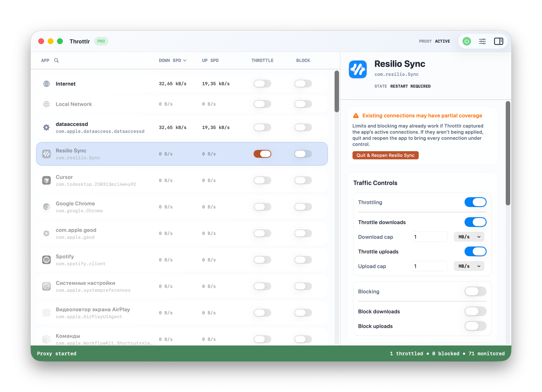Click the Internet globe icon
This screenshot has height=392, width=542.
(47, 84)
